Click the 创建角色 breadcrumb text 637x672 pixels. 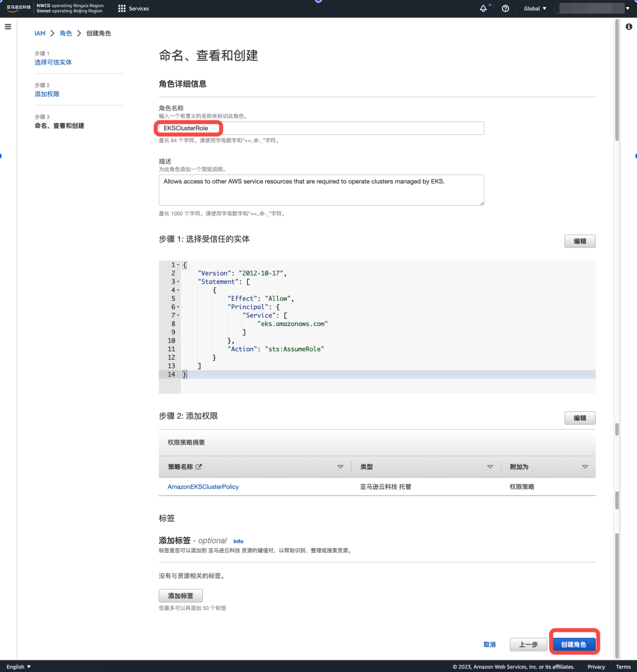pos(98,34)
